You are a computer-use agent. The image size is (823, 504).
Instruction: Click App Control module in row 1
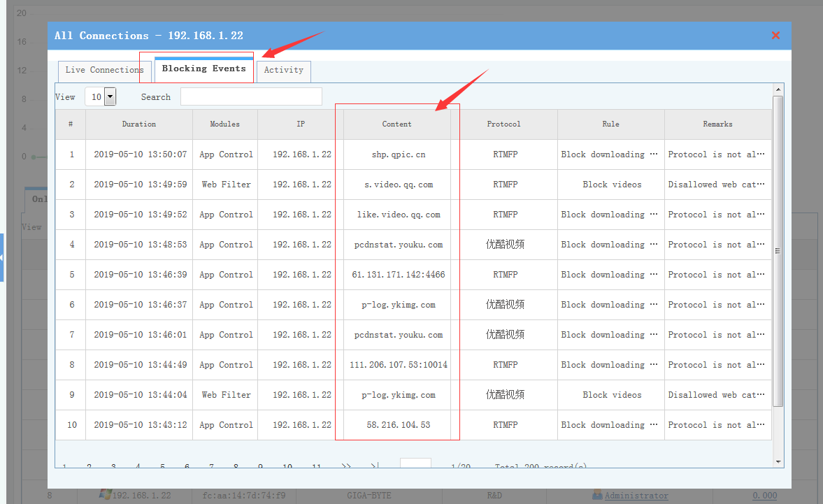227,154
